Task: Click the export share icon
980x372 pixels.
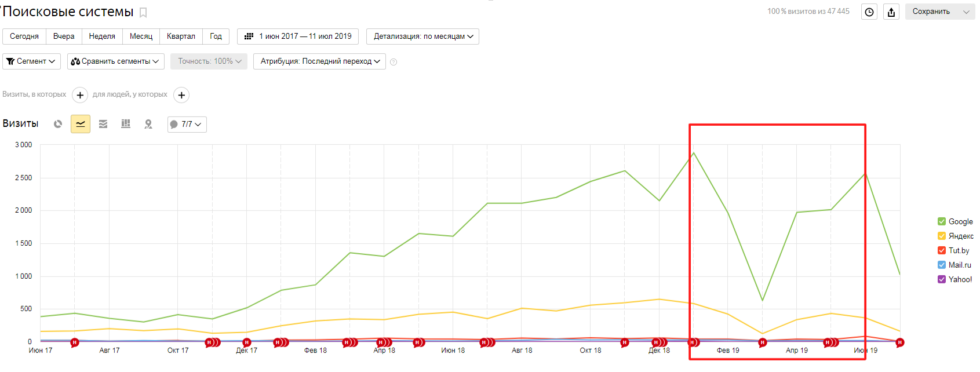Action: (x=891, y=12)
